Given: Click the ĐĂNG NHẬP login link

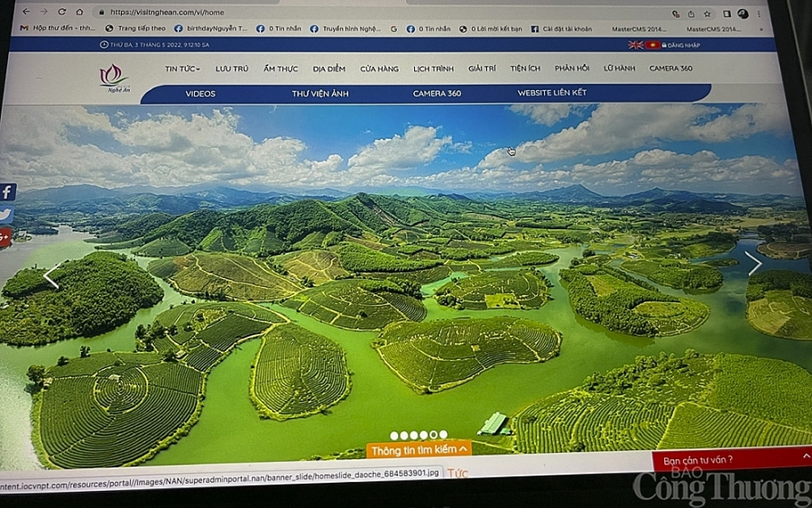Looking at the screenshot, I should 684,45.
